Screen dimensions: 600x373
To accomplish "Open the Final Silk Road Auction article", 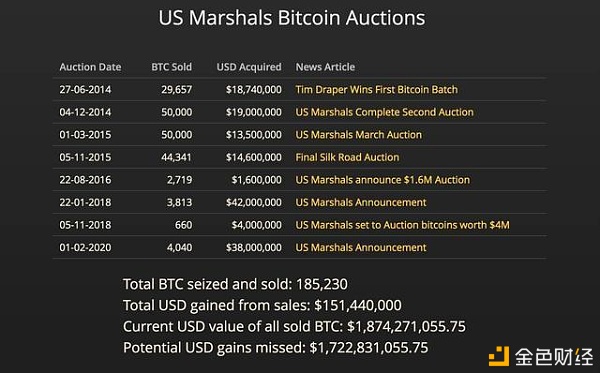I will (x=347, y=157).
